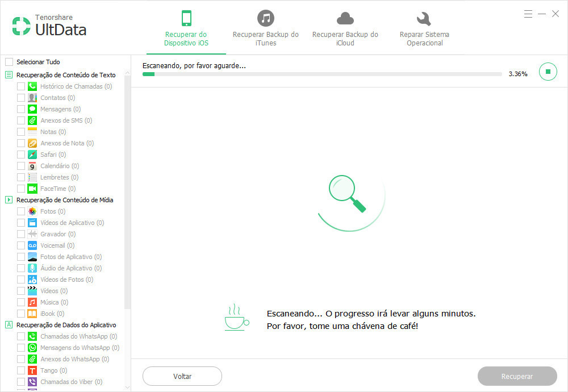Click the scanning progress bar
The image size is (568, 392).
(x=322, y=74)
